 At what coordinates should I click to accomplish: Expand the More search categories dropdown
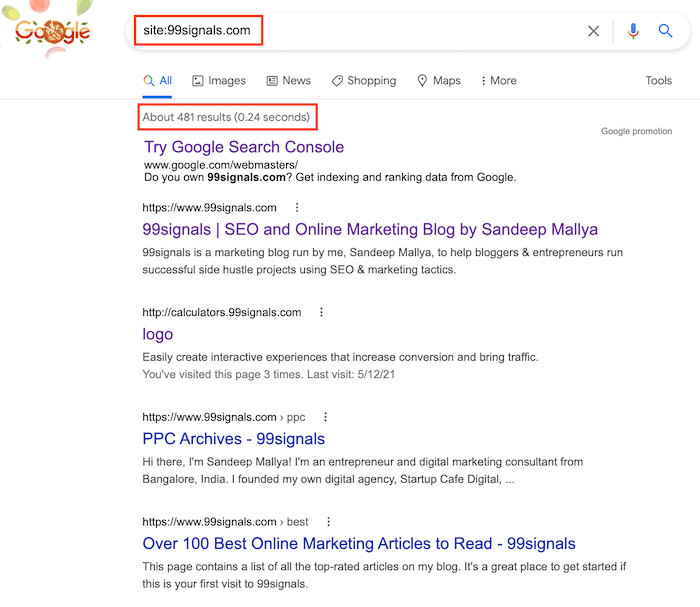(498, 81)
